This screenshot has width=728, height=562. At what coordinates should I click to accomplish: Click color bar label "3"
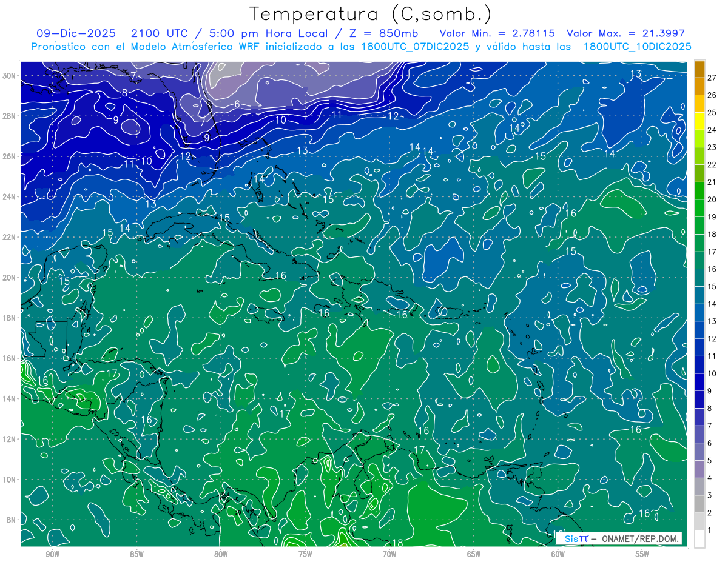click(710, 496)
